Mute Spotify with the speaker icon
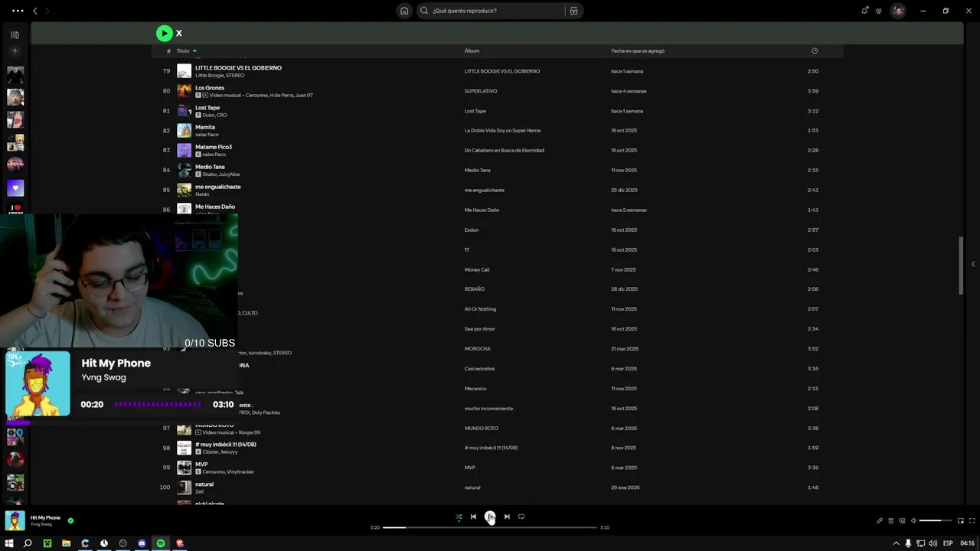Screen dimensions: 980x551 coord(913,520)
